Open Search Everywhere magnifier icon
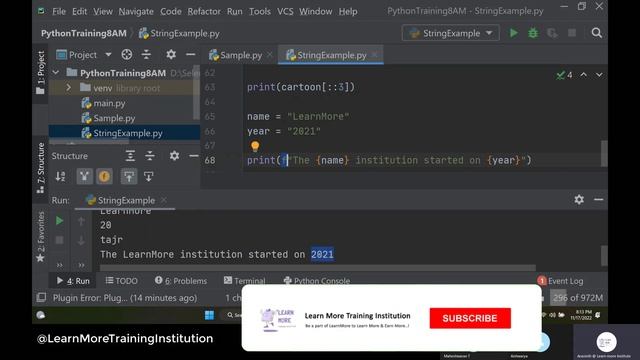Viewport: 640px width, 360px height. click(596, 33)
